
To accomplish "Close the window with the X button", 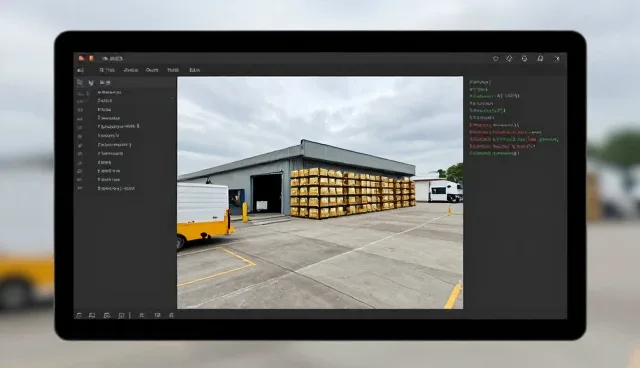I will tap(557, 59).
